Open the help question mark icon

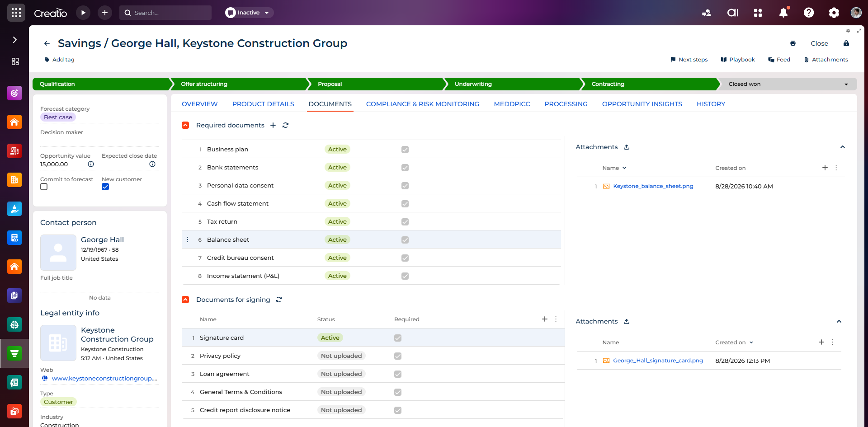[809, 13]
